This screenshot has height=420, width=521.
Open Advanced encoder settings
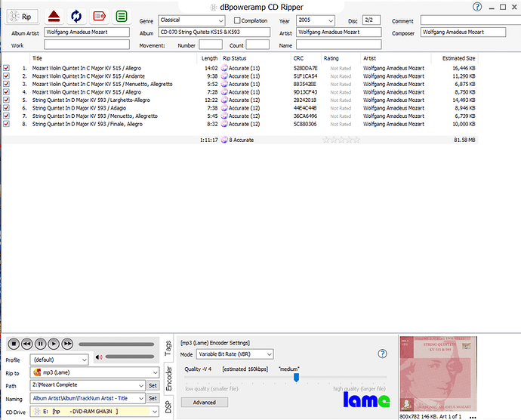tap(205, 403)
